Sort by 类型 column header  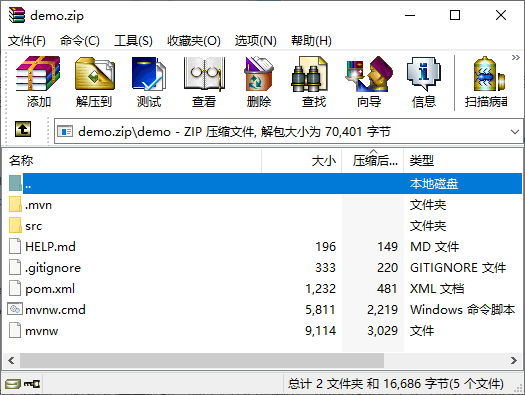pos(463,161)
